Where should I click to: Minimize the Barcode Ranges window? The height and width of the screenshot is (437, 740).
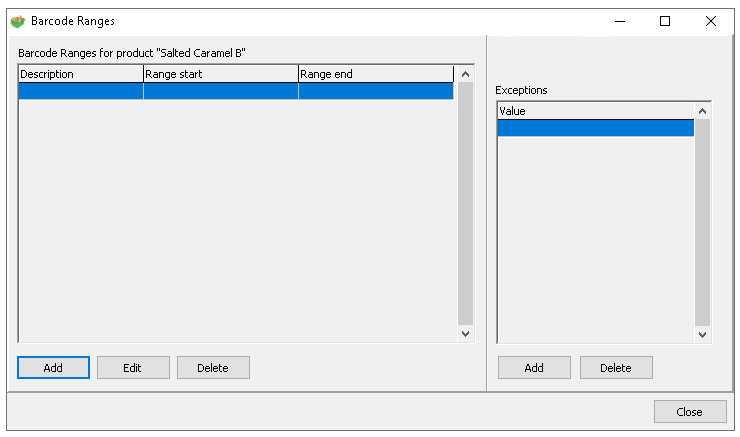(619, 21)
